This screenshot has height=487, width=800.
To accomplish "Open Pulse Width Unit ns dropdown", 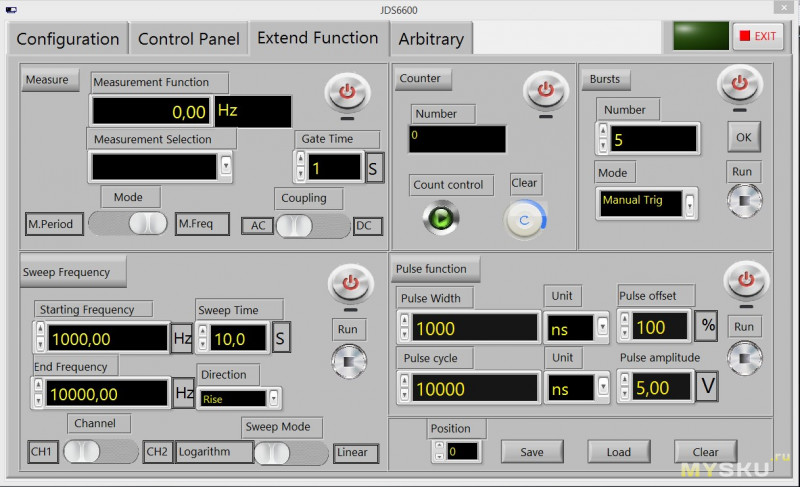I will pos(603,326).
